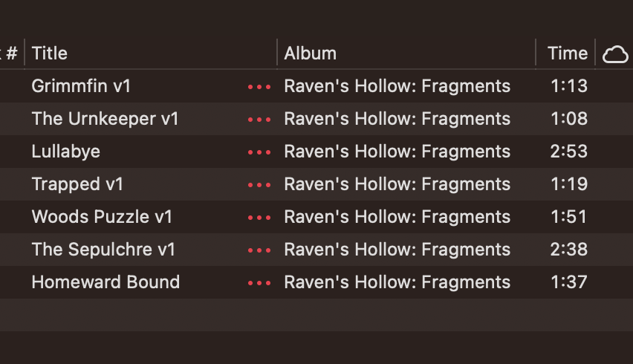Click the track number column header

point(10,53)
